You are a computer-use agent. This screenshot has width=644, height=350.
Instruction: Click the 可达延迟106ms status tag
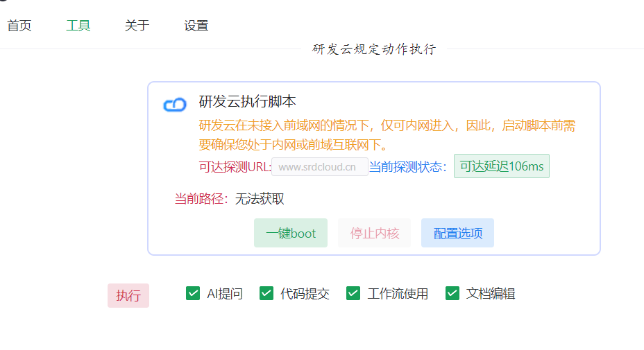tap(501, 166)
